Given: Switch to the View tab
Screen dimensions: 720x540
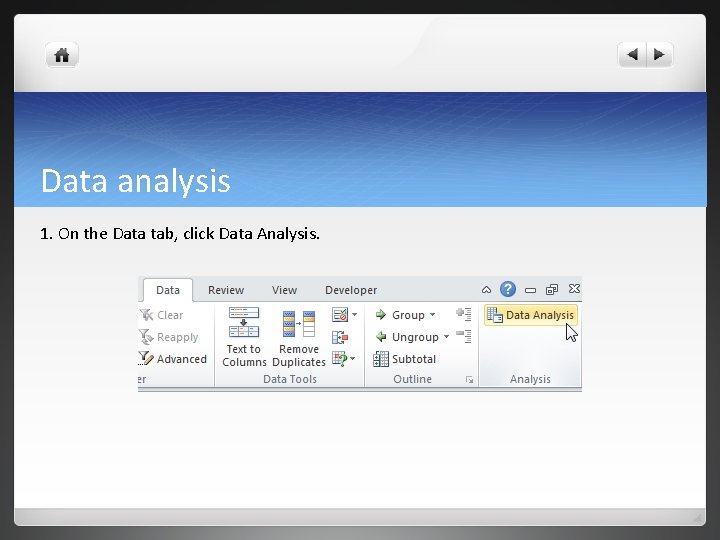Looking at the screenshot, I should point(284,290).
